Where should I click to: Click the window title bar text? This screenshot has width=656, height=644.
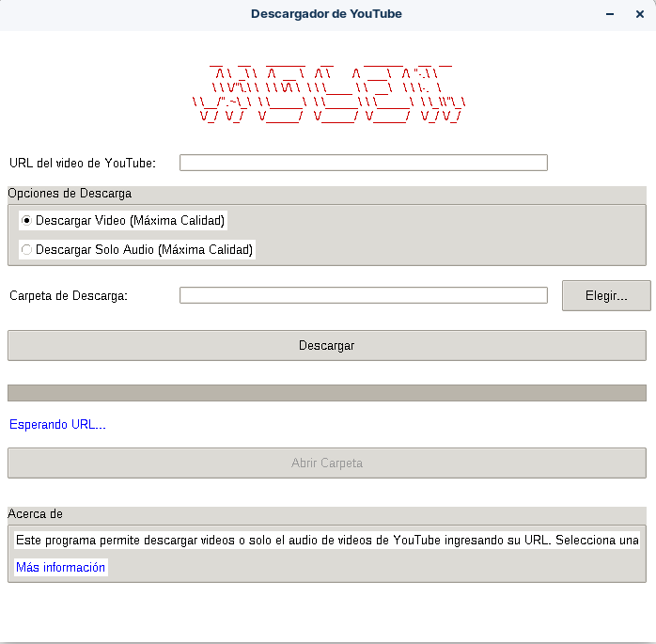tap(326, 14)
